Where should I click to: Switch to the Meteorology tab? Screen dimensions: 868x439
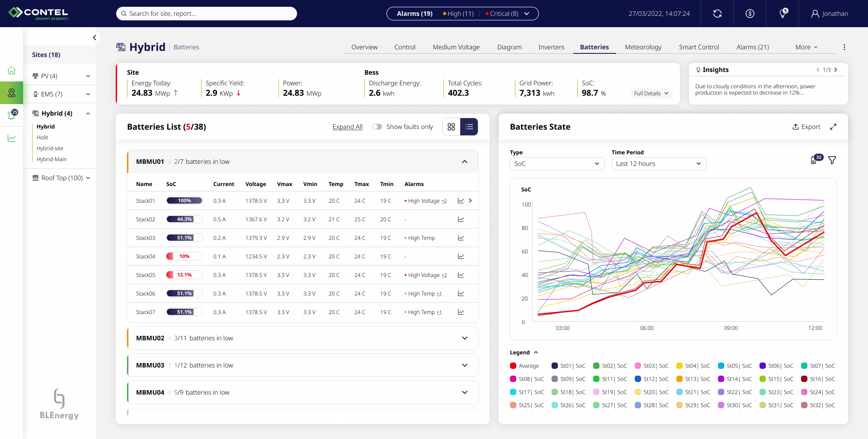tap(643, 47)
